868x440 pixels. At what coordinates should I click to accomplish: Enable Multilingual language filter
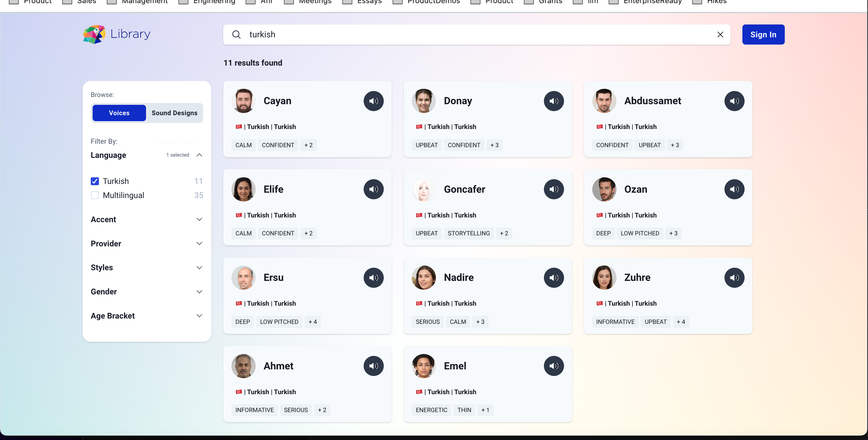95,195
